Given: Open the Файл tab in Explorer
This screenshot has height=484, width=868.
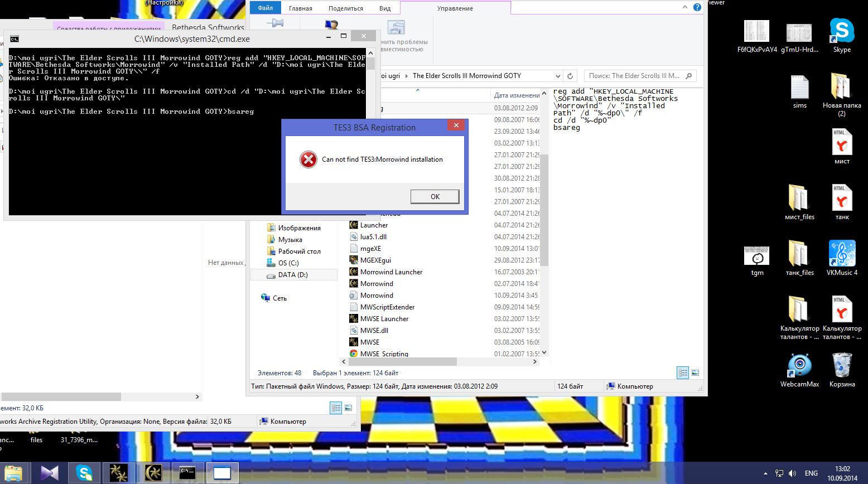Looking at the screenshot, I should pos(266,8).
